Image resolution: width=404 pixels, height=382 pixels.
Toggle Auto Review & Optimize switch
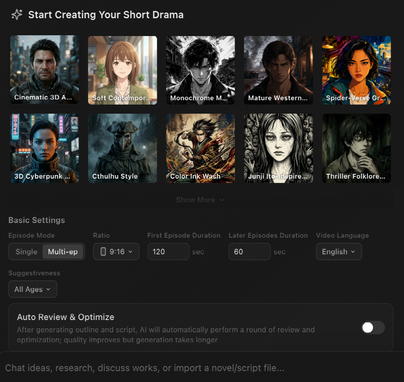(373, 328)
